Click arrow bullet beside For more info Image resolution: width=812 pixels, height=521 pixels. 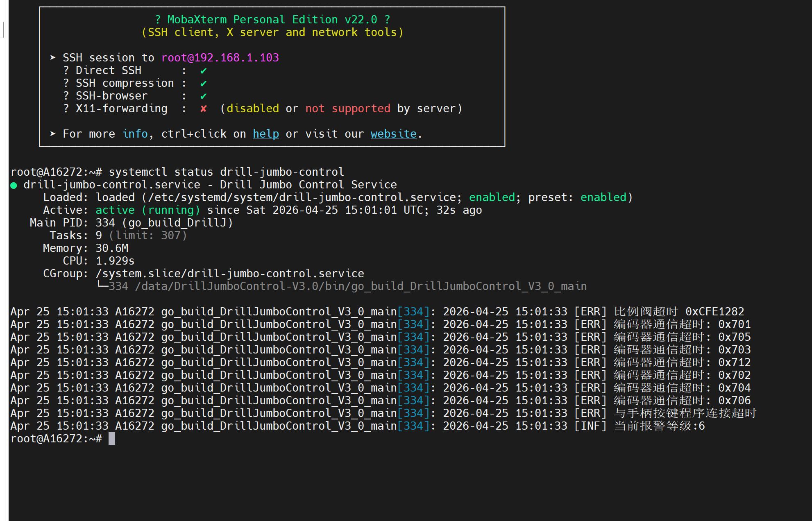coord(53,134)
